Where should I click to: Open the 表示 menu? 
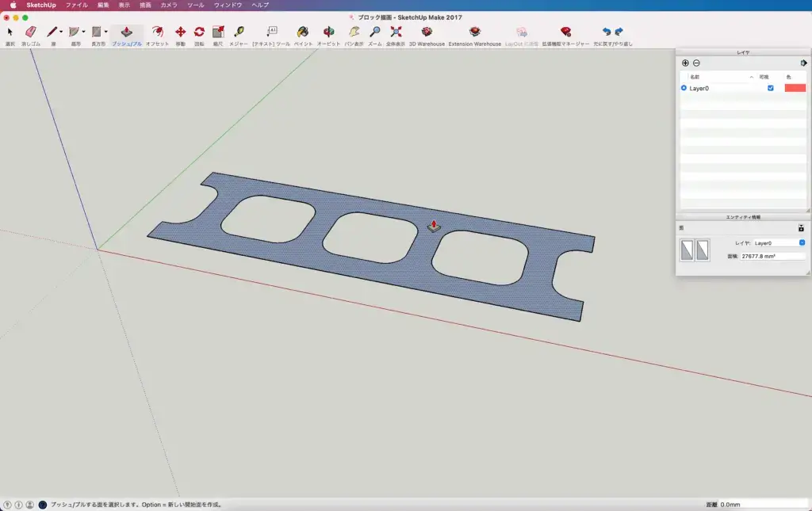point(124,6)
